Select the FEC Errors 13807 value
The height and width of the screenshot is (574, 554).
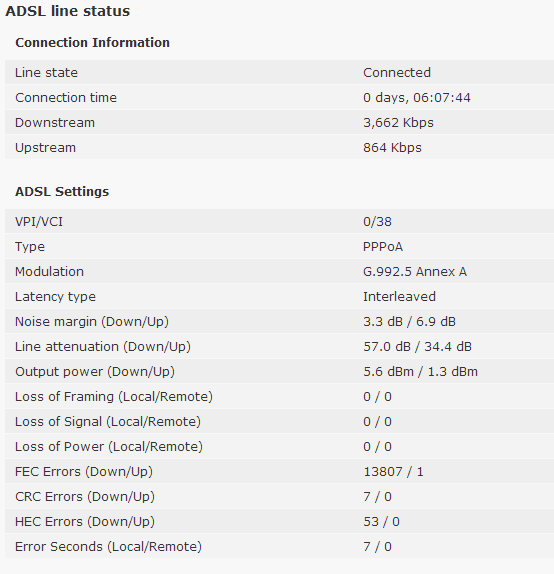(x=383, y=472)
